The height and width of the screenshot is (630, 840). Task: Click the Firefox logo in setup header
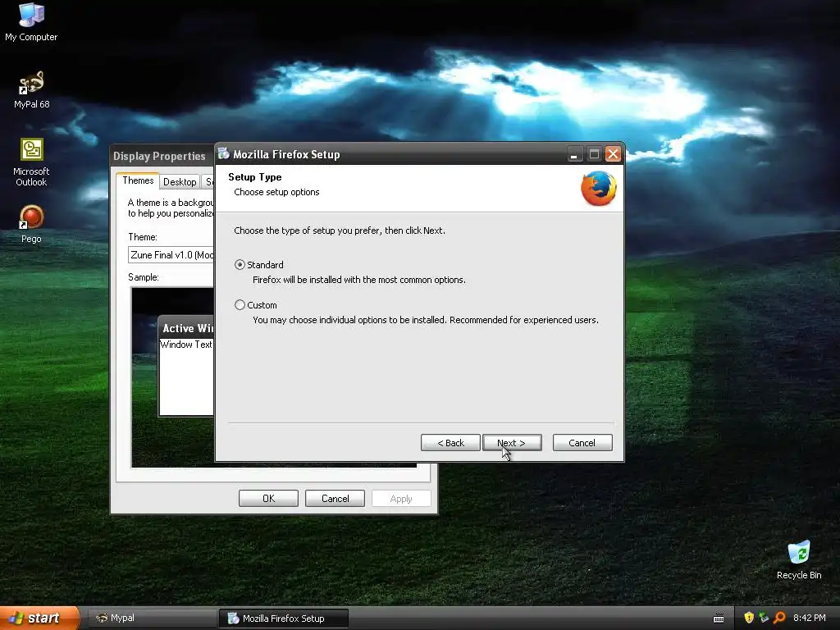pos(598,188)
